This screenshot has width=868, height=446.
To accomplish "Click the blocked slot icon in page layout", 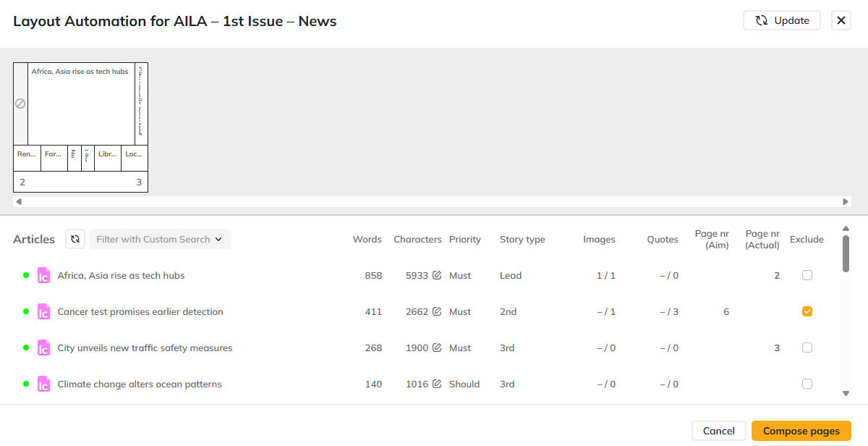I will pyautogui.click(x=20, y=104).
